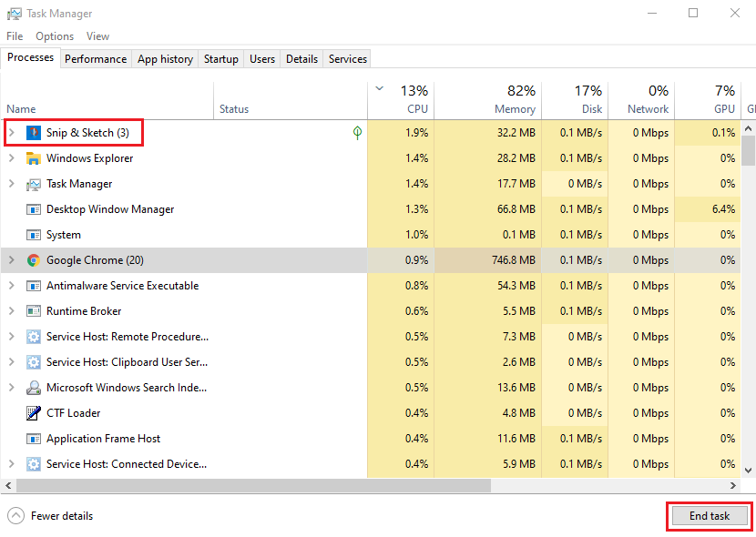Select the Application Frame Host name
756x537 pixels.
click(103, 439)
